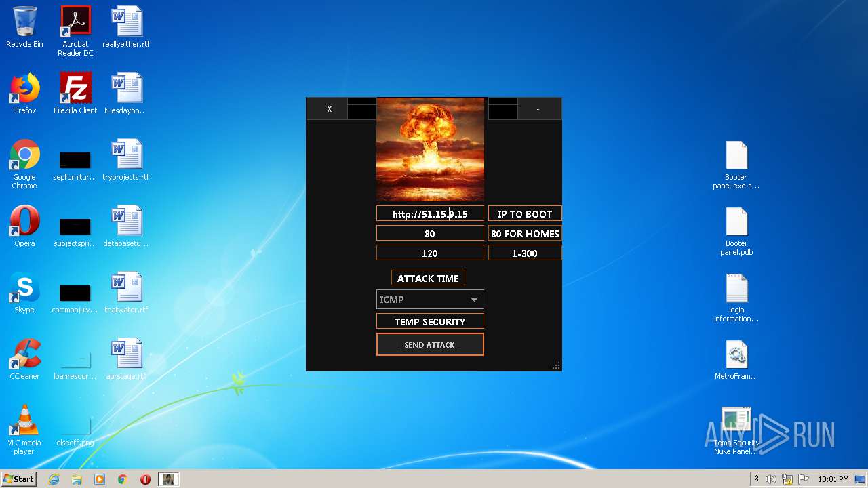The image size is (868, 488).
Task: Launch the CCleaner shortcut
Action: (x=24, y=359)
